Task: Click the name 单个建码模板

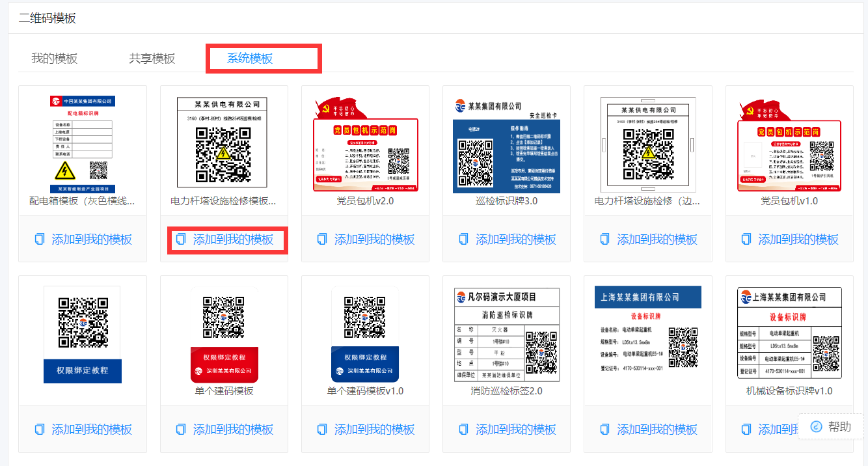Action: [x=224, y=391]
